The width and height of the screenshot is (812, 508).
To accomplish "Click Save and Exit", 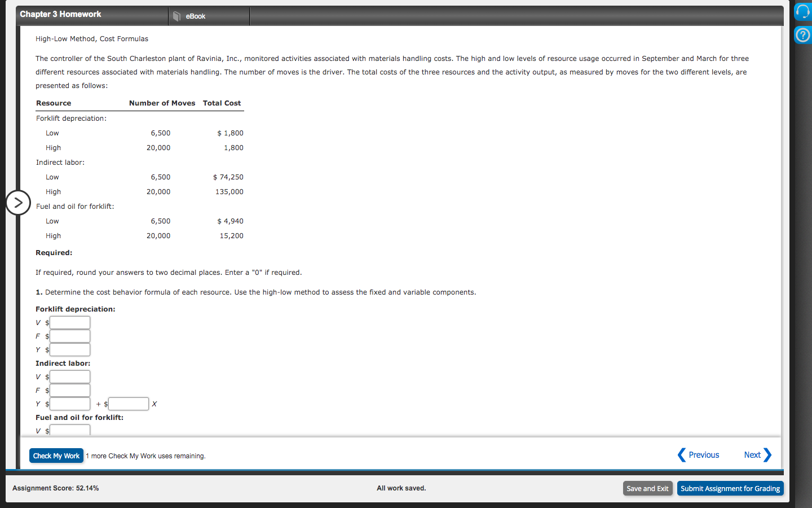I will click(647, 488).
